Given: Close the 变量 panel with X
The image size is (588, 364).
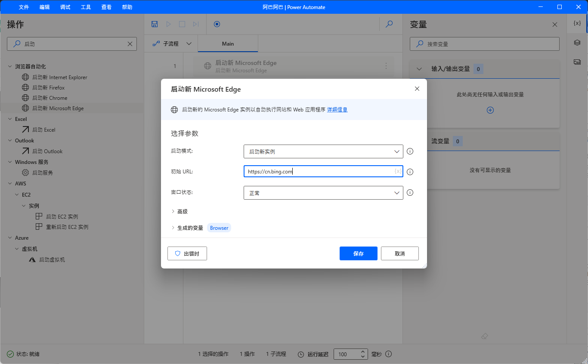Looking at the screenshot, I should coord(555,25).
